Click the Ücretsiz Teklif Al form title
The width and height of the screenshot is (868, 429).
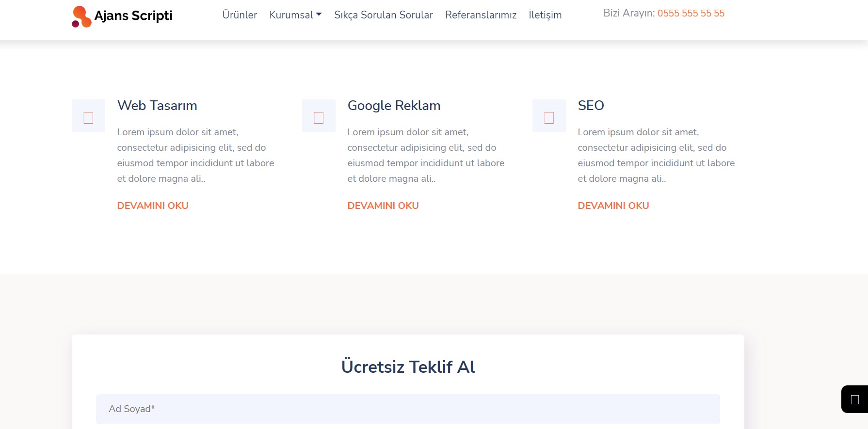pos(408,367)
